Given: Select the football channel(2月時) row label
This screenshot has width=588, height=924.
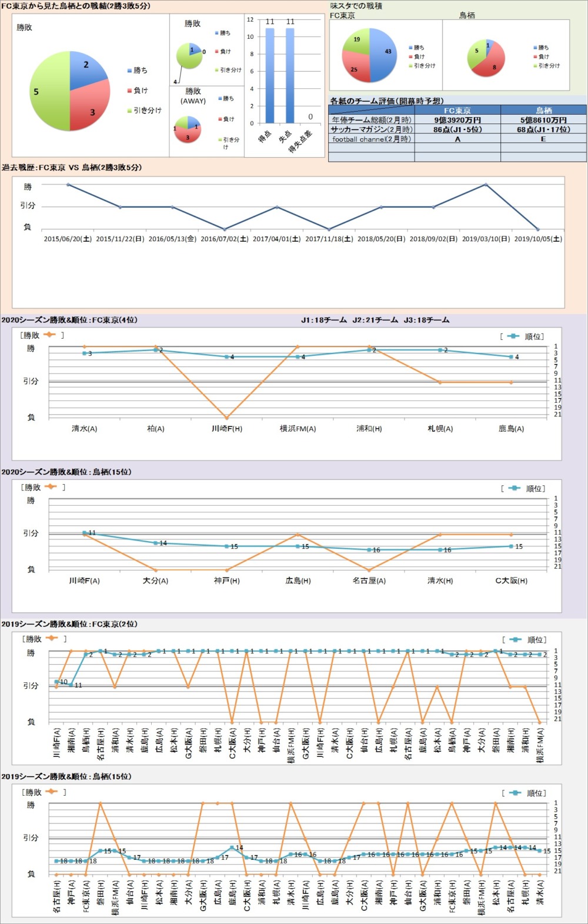Looking at the screenshot, I should pyautogui.click(x=372, y=139).
